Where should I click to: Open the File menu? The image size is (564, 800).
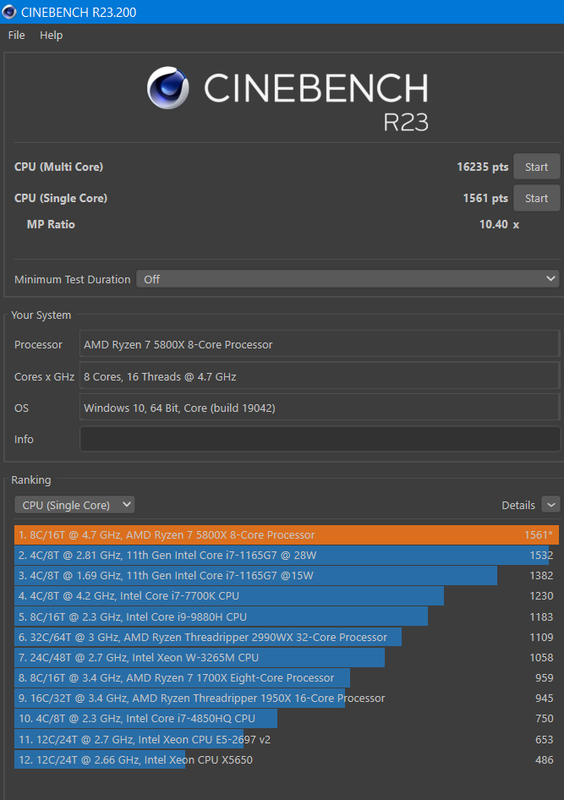pos(16,35)
